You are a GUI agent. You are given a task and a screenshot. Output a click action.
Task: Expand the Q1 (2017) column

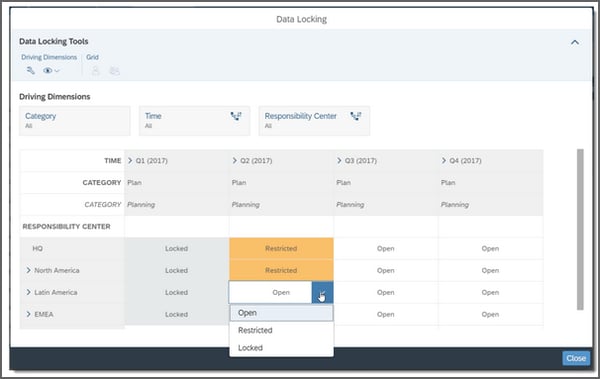(130, 160)
